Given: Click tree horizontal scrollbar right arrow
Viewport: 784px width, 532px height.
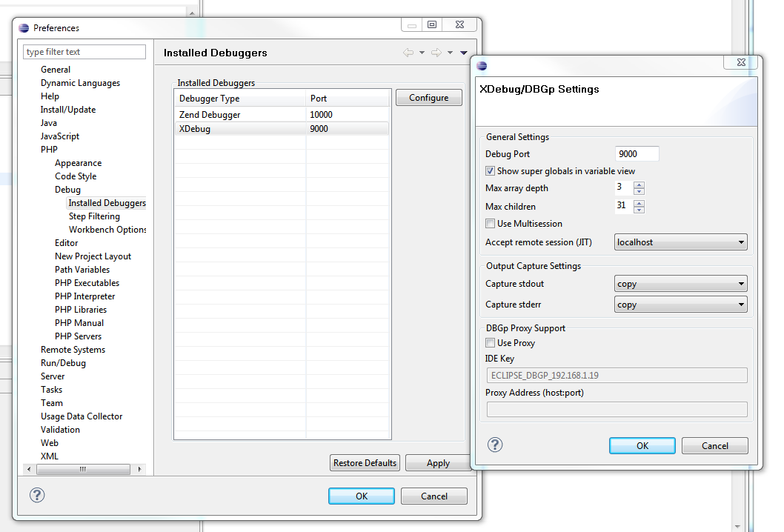Looking at the screenshot, I should pyautogui.click(x=139, y=469).
